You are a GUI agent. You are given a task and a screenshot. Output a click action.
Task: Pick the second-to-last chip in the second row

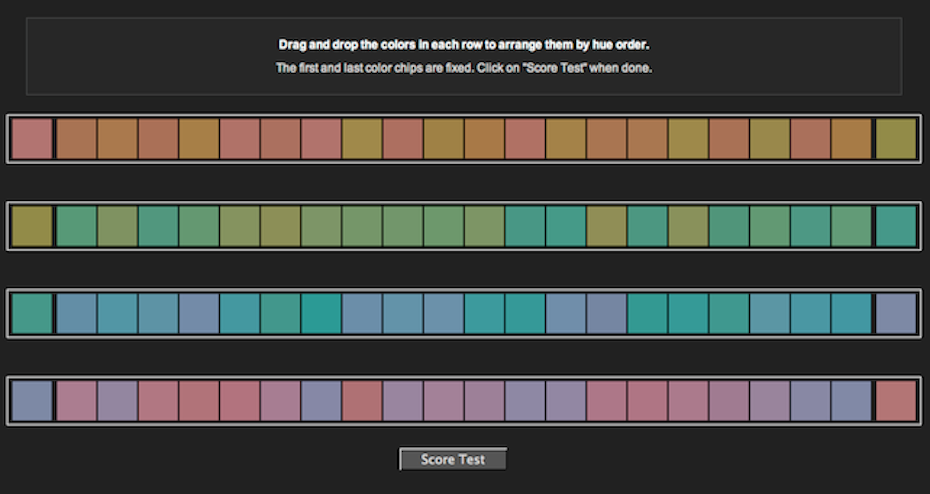pyautogui.click(x=851, y=226)
